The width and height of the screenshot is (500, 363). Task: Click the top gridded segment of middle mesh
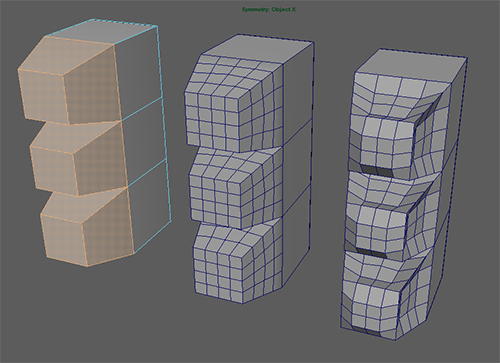tap(233, 103)
